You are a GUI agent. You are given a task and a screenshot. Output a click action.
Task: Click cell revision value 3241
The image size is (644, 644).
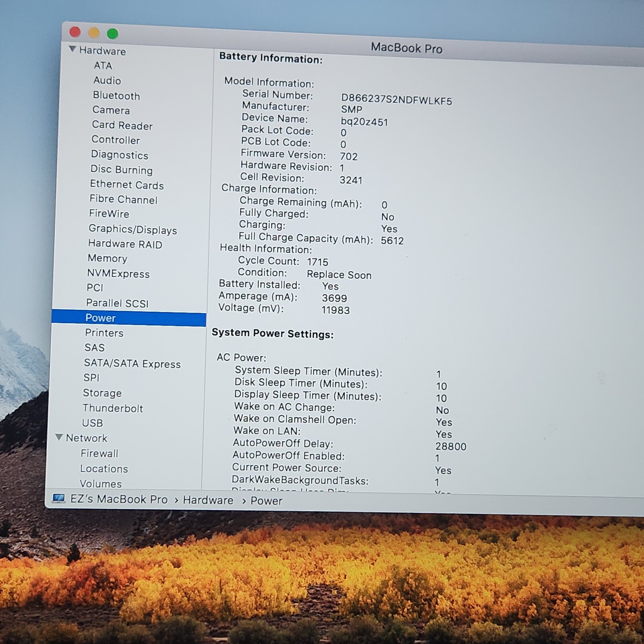(351, 180)
